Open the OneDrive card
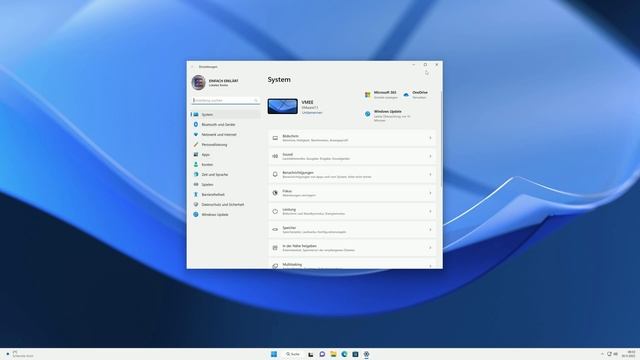Viewport: 640px width, 360px height. point(416,95)
